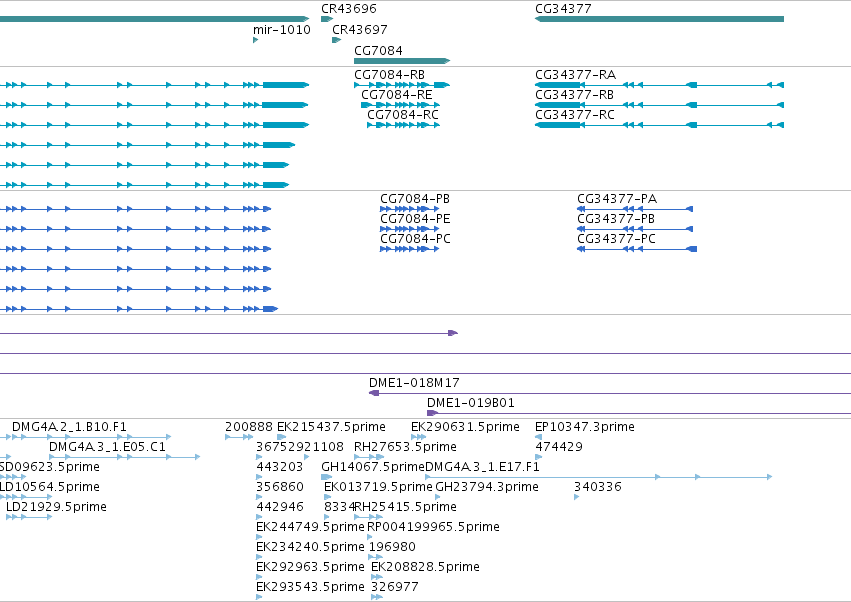Click the 474429 feature label
851x602 pixels.
click(x=558, y=447)
